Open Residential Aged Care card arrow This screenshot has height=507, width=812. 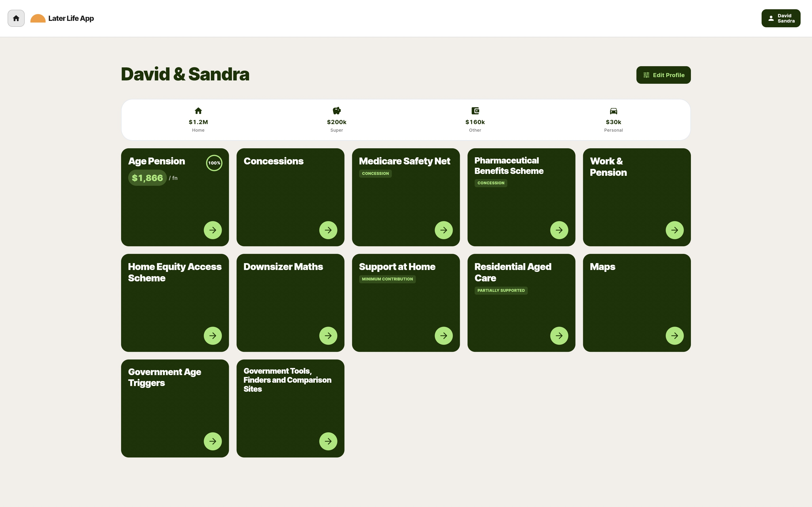pyautogui.click(x=559, y=336)
